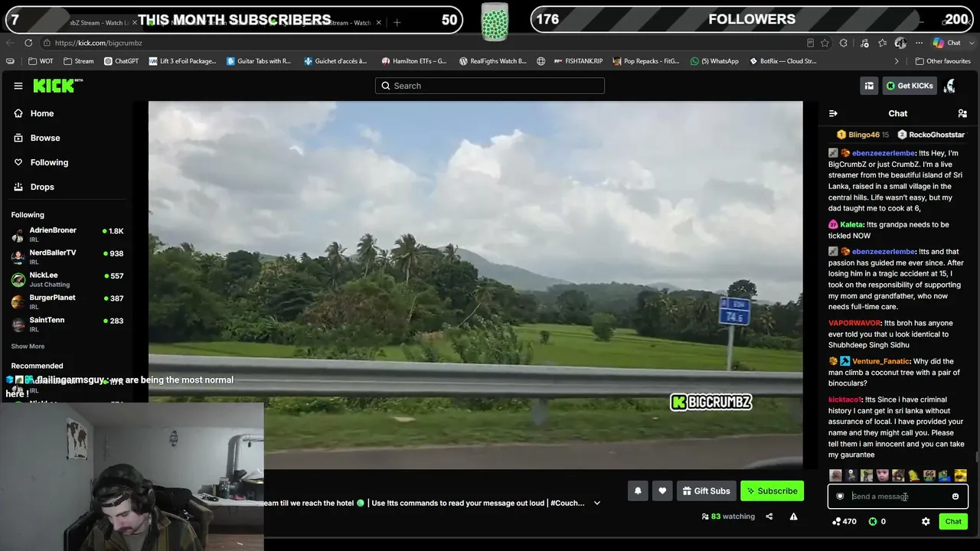Open the FISHTANK.RIP bookmark

coord(578,61)
